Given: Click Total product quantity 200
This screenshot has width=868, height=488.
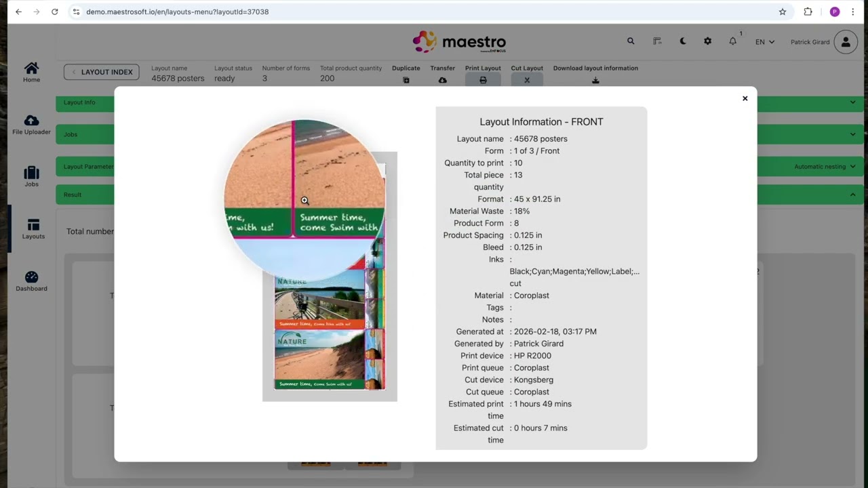Looking at the screenshot, I should [328, 79].
